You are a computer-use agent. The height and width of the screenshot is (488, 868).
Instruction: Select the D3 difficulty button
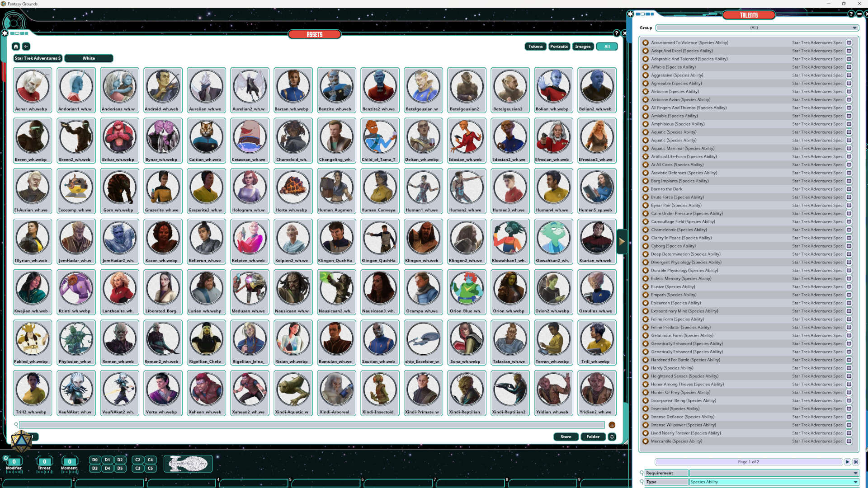[x=95, y=469]
